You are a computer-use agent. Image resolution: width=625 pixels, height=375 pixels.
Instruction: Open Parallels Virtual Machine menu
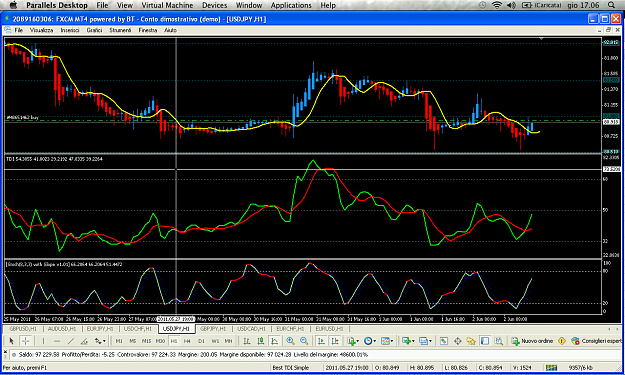click(167, 5)
